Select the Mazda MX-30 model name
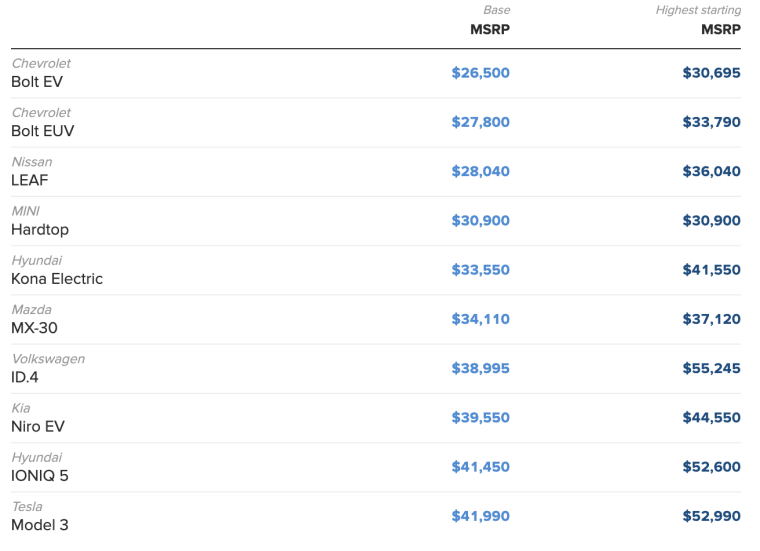 point(34,328)
